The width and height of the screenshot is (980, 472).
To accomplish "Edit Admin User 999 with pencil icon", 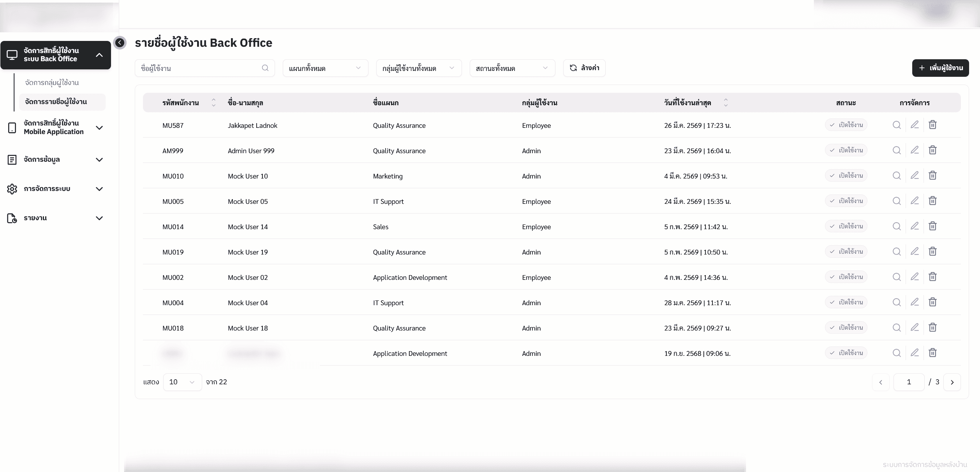I will click(915, 150).
